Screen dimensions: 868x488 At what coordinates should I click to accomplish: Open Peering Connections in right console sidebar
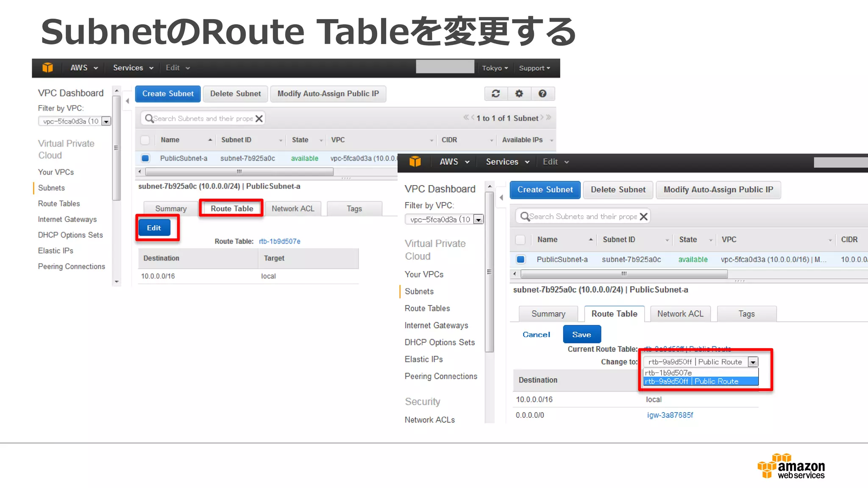tap(441, 376)
